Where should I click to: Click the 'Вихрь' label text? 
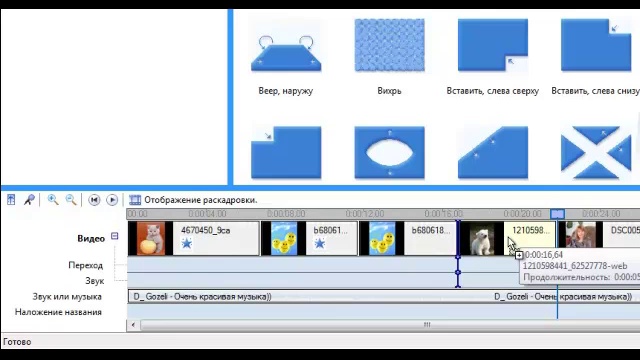click(x=389, y=91)
